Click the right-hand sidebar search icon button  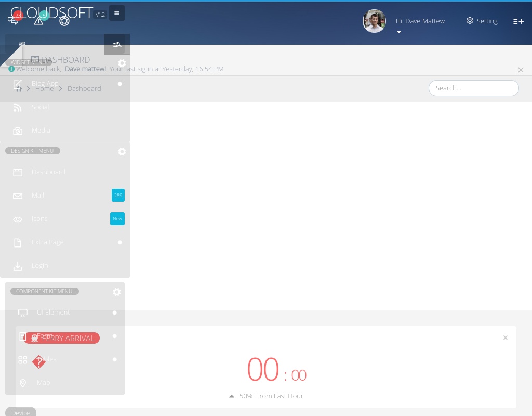tap(117, 45)
